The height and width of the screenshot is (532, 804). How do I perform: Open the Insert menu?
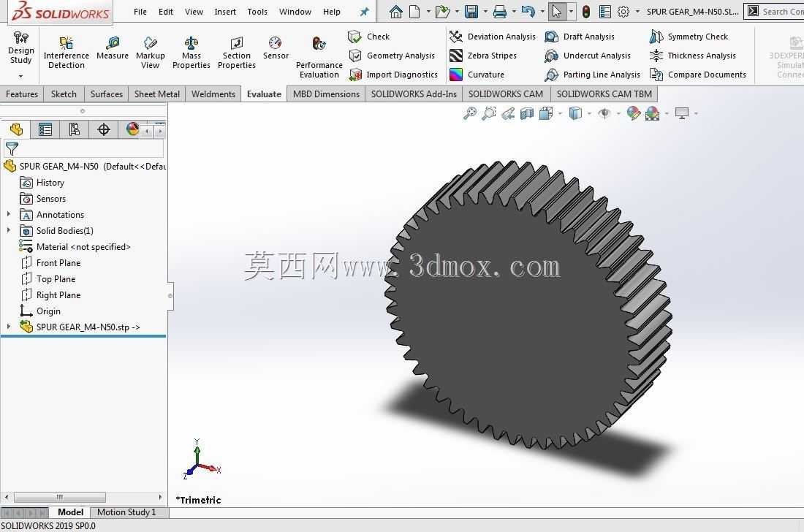(x=225, y=11)
